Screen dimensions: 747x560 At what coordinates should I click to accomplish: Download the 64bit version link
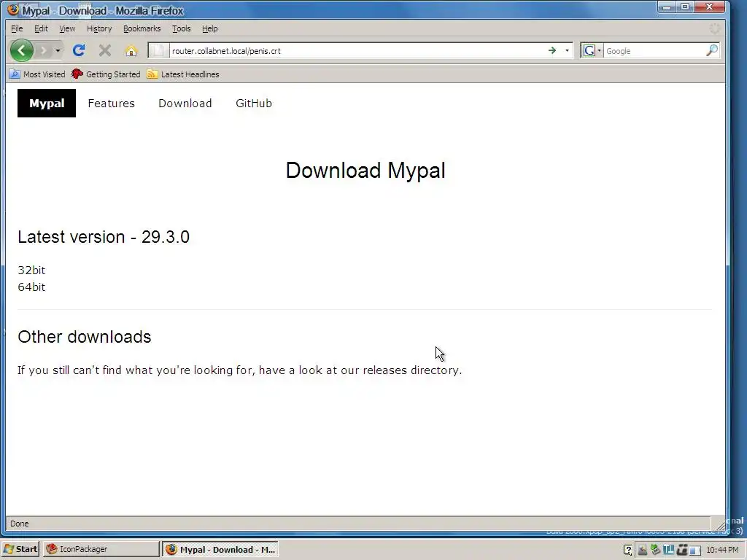click(31, 287)
